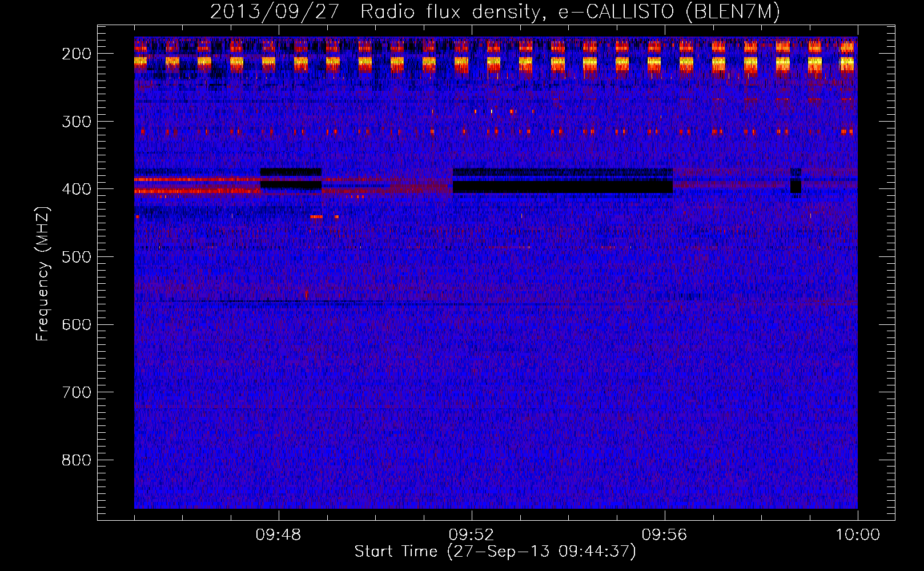
Task: Select the 300 frequency tick label
Action: pyautogui.click(x=77, y=122)
